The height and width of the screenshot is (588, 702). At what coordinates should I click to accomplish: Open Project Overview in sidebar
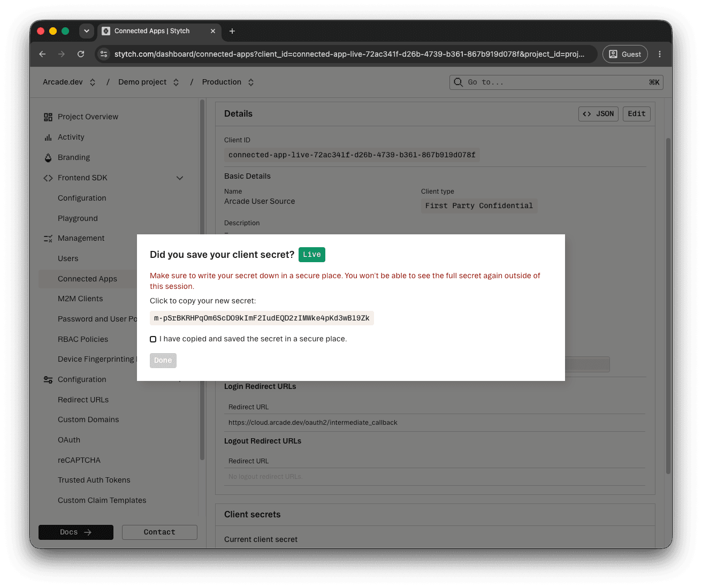pos(88,117)
